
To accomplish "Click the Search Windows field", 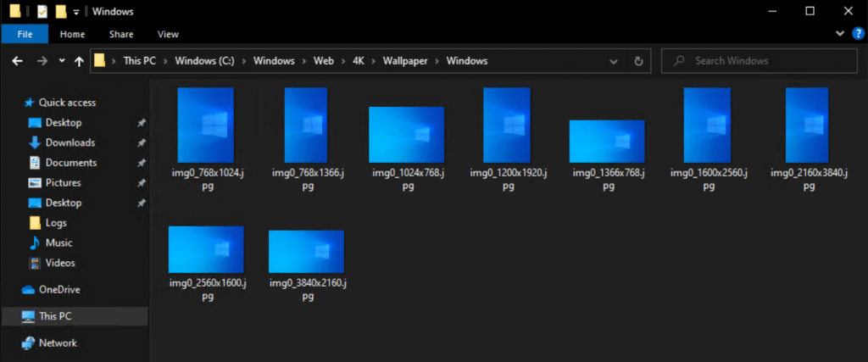I will click(x=759, y=61).
